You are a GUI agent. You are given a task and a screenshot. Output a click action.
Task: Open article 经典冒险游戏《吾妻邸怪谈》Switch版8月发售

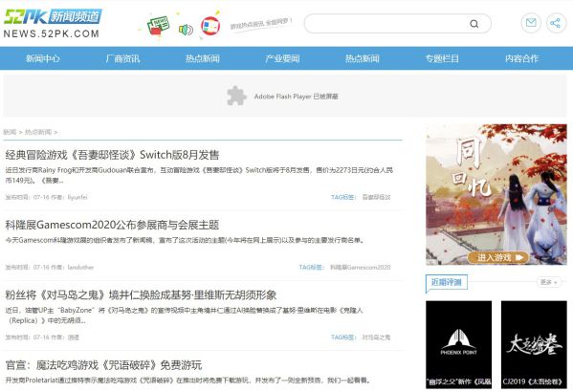click(x=112, y=155)
